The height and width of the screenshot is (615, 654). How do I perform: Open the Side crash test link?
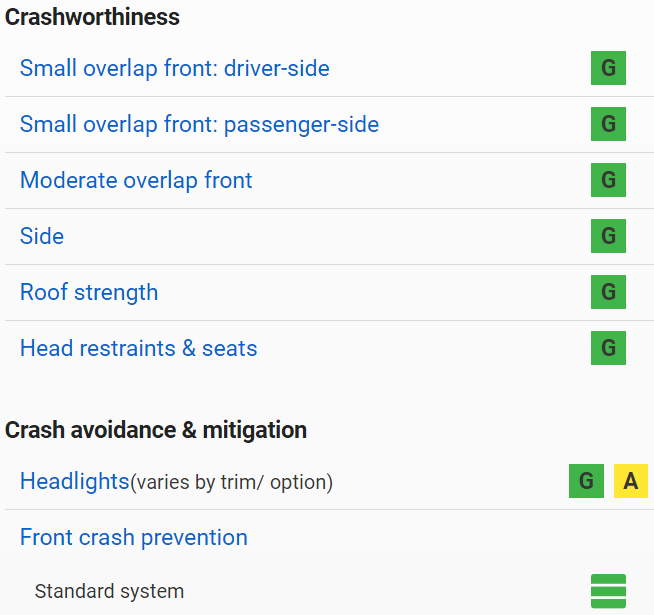[42, 236]
